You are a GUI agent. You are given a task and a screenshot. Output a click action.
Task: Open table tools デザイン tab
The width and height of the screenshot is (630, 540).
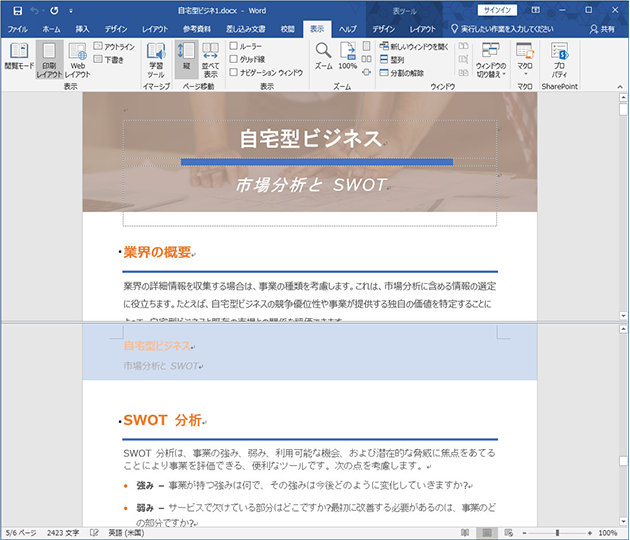coord(383,29)
